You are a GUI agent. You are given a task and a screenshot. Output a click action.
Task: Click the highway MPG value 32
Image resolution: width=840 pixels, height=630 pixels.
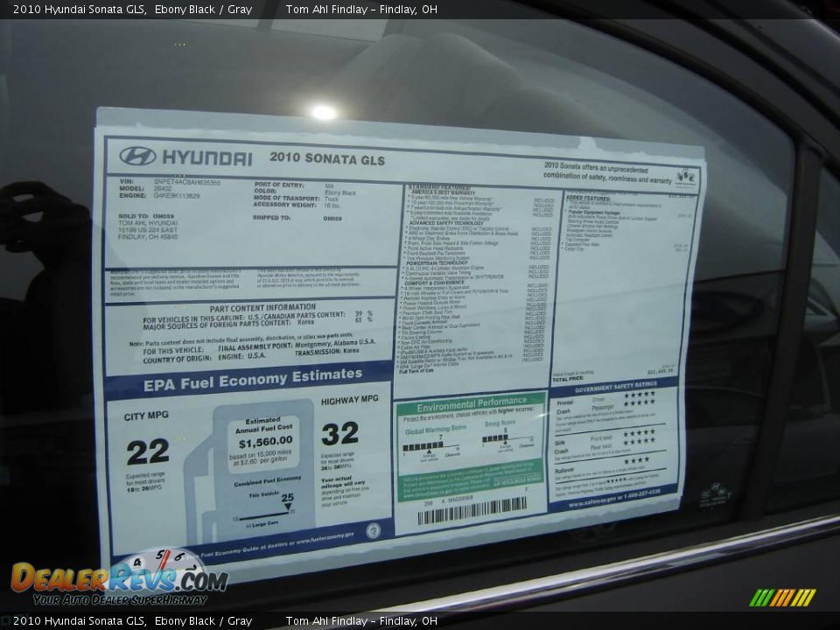(340, 433)
